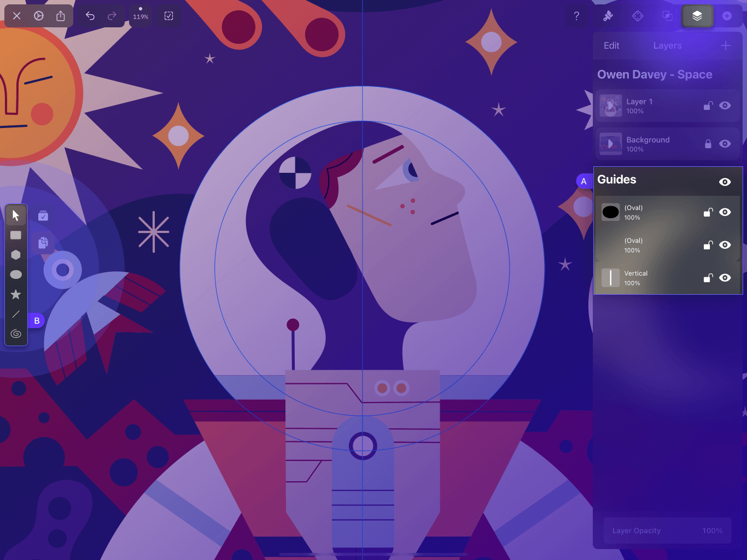Image resolution: width=747 pixels, height=560 pixels.
Task: Adjust the Layer Opacity slider
Action: point(668,530)
